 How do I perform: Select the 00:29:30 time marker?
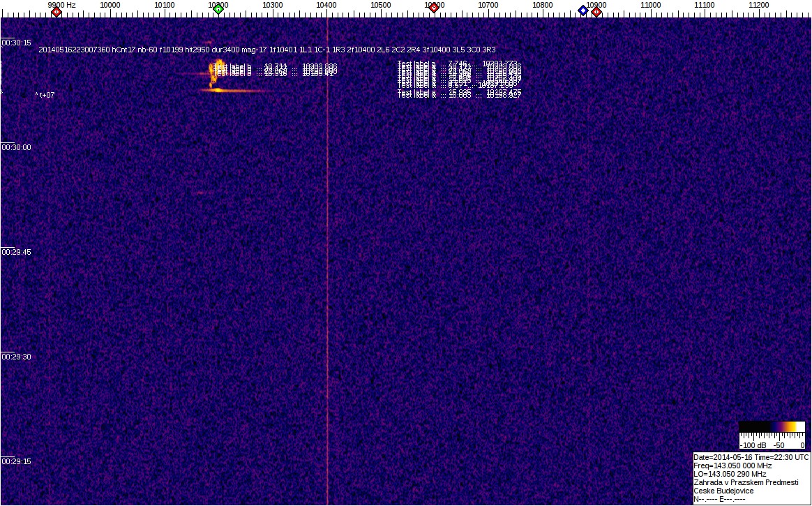tap(17, 357)
